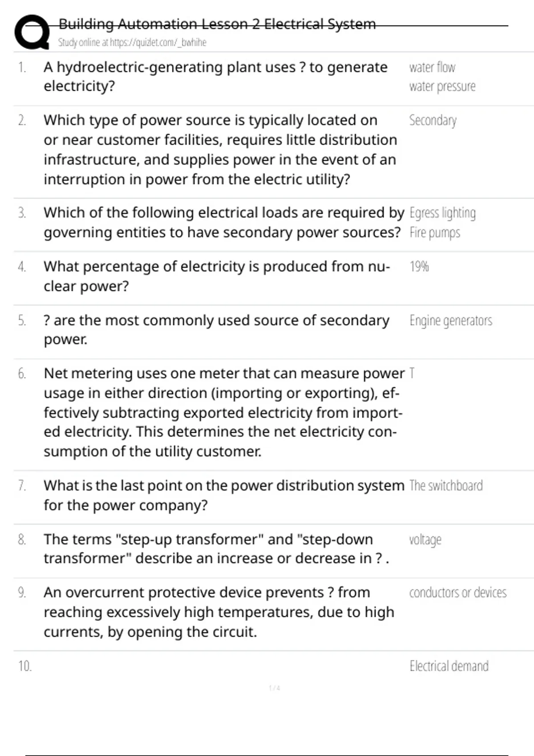Screen dimensions: 534x756
Task: Select the question about governing entities
Action: pyautogui.click(x=223, y=222)
